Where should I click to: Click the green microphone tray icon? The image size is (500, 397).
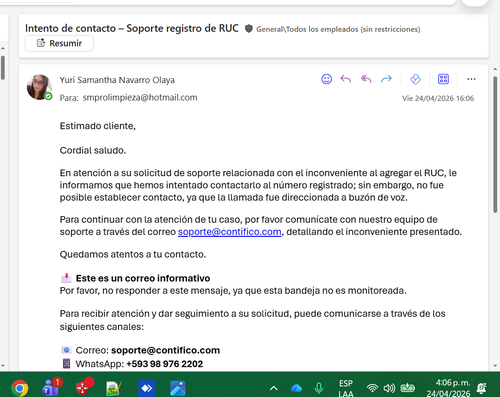(319, 388)
